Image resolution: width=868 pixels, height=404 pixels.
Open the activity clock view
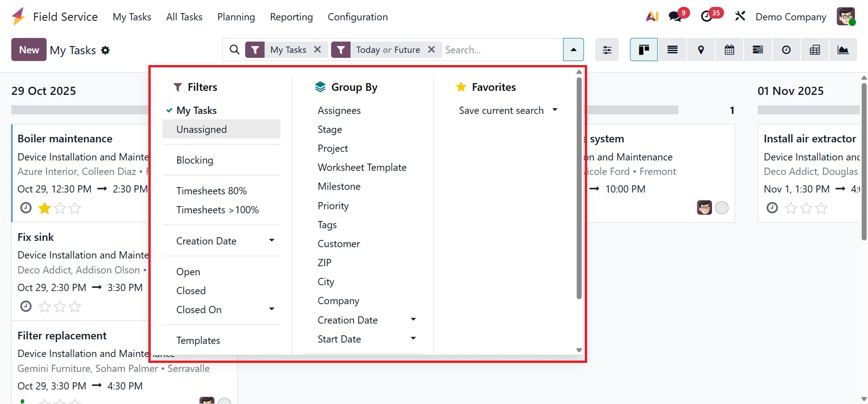[786, 50]
